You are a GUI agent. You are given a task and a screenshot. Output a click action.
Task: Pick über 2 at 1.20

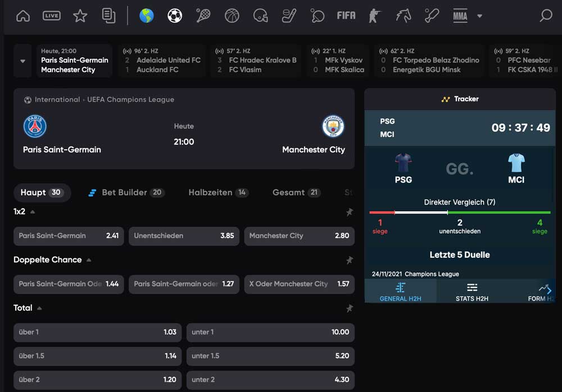click(97, 380)
